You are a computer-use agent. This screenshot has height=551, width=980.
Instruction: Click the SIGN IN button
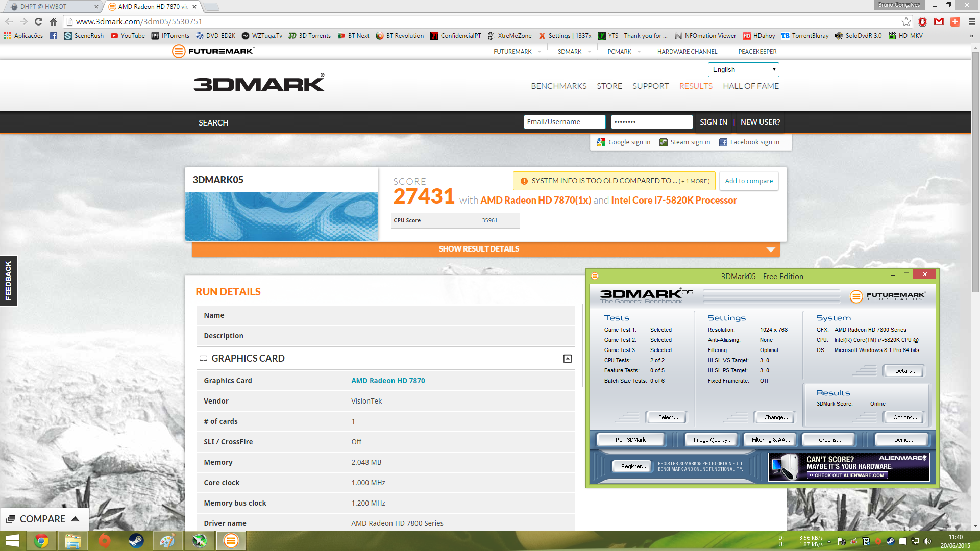pyautogui.click(x=713, y=122)
